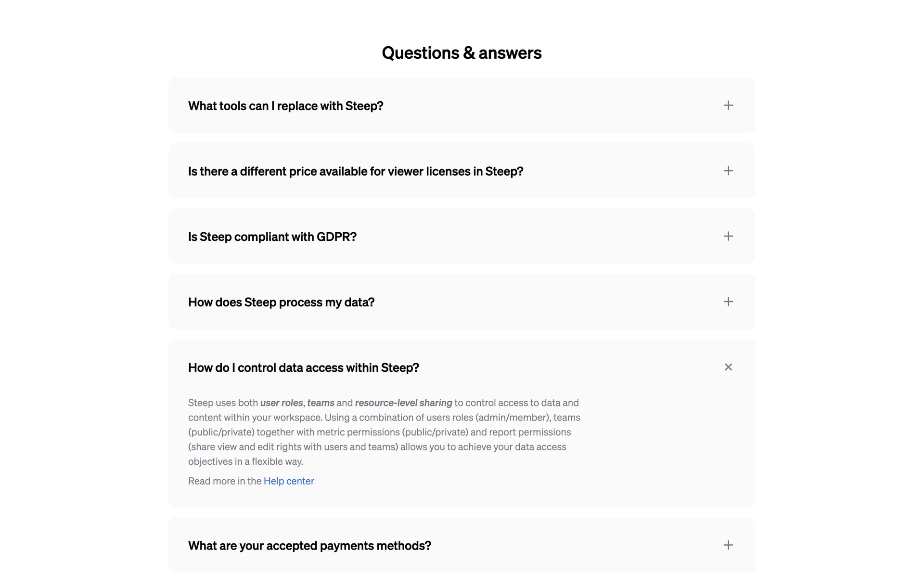Viewport: 924px width, 578px height.
Task: Collapse 'How do I control data access' title
Action: 303,368
